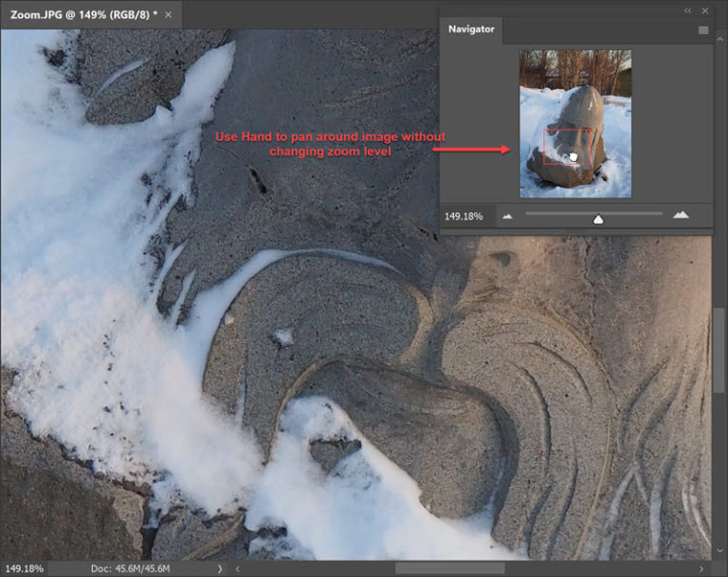Click the status bar 149.18% zoom field
Screen dimensions: 728x577
pos(23,568)
